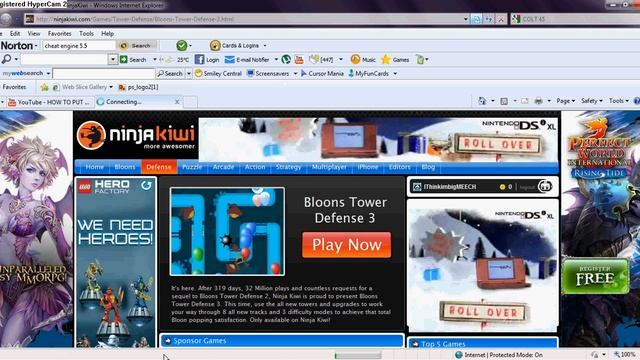The height and width of the screenshot is (360, 640).
Task: Click the green recycle-bin toolbar icon
Action: click(420, 60)
